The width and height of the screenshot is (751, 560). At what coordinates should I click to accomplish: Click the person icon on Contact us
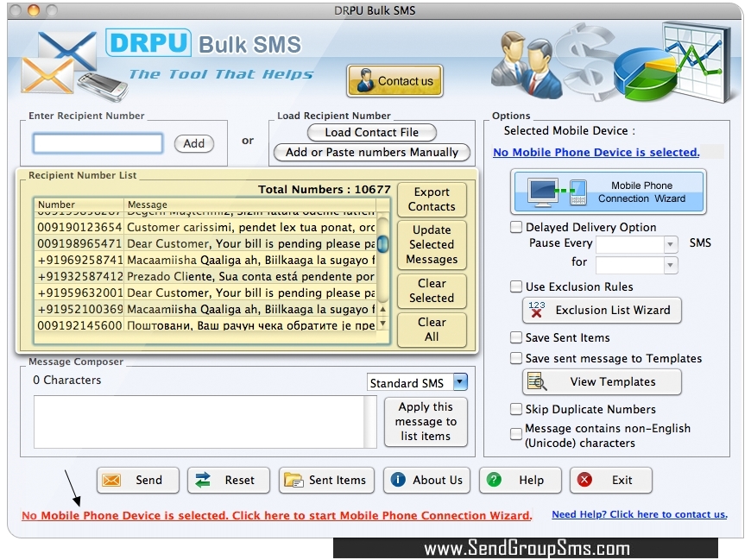click(365, 80)
